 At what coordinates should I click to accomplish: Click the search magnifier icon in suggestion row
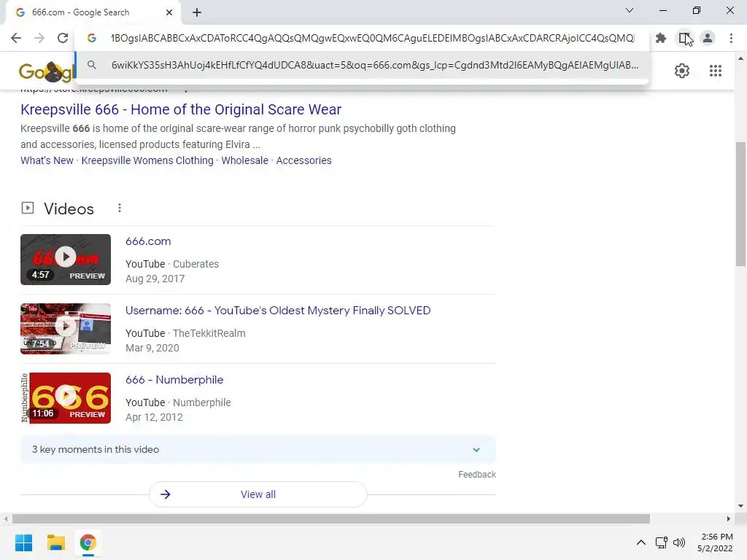coord(91,65)
